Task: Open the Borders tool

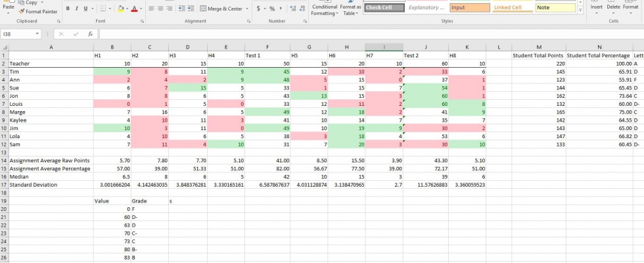Action: [103, 9]
